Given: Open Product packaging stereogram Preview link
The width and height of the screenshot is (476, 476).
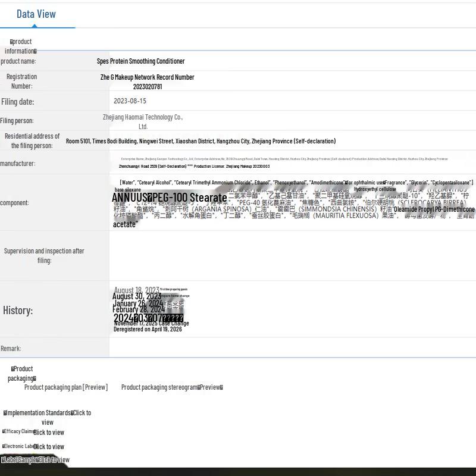Looking at the screenshot, I should pyautogui.click(x=172, y=387).
